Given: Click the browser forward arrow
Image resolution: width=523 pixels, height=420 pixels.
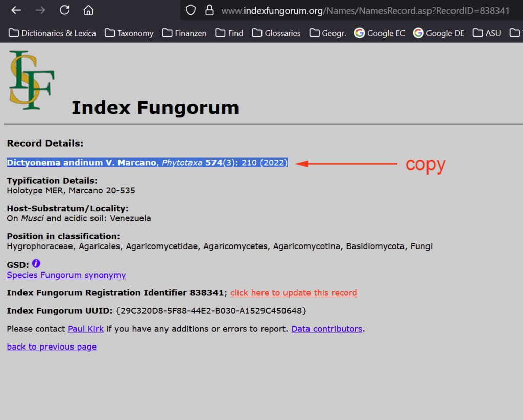Looking at the screenshot, I should (x=40, y=10).
